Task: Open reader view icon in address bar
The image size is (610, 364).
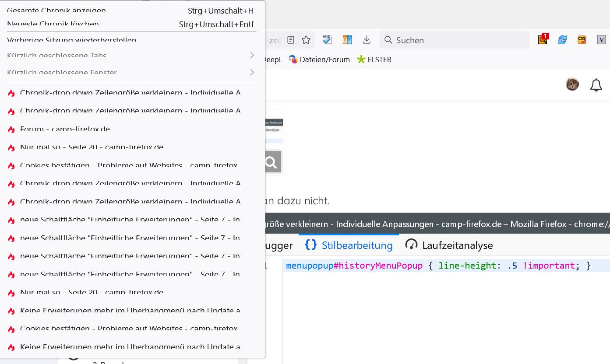Action: pos(291,40)
